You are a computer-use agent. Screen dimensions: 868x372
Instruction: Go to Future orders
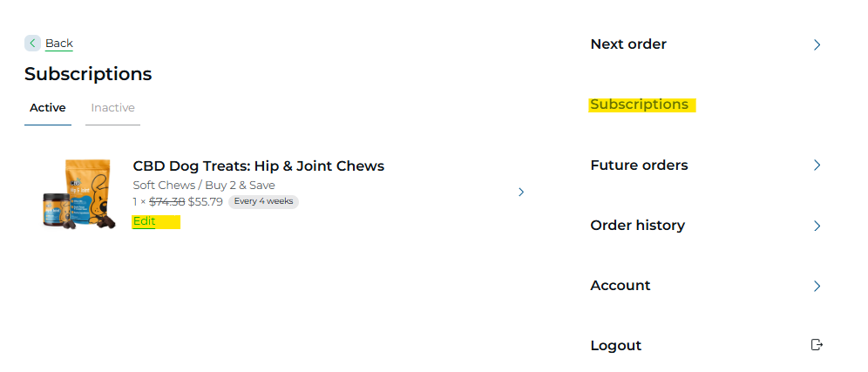point(639,166)
